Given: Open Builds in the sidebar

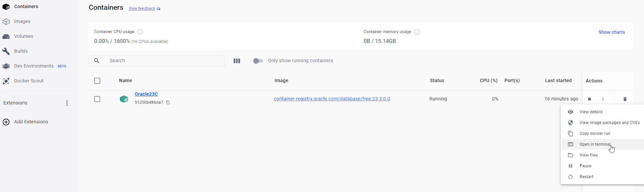Looking at the screenshot, I should pos(21,51).
